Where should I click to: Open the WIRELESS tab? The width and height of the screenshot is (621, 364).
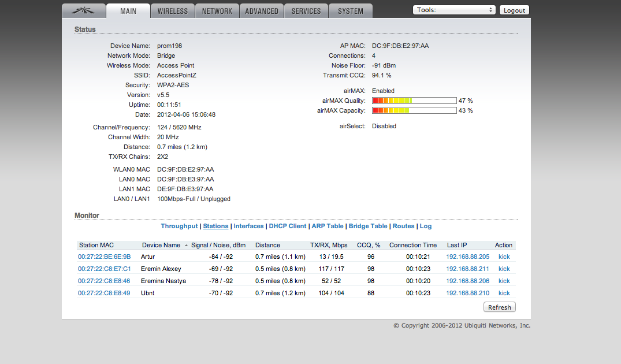(x=173, y=11)
